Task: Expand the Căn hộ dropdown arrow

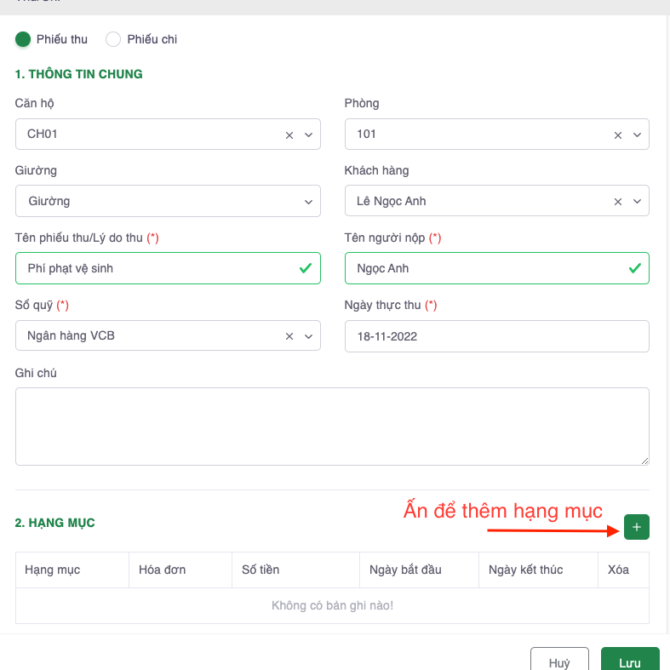Action: pyautogui.click(x=308, y=135)
